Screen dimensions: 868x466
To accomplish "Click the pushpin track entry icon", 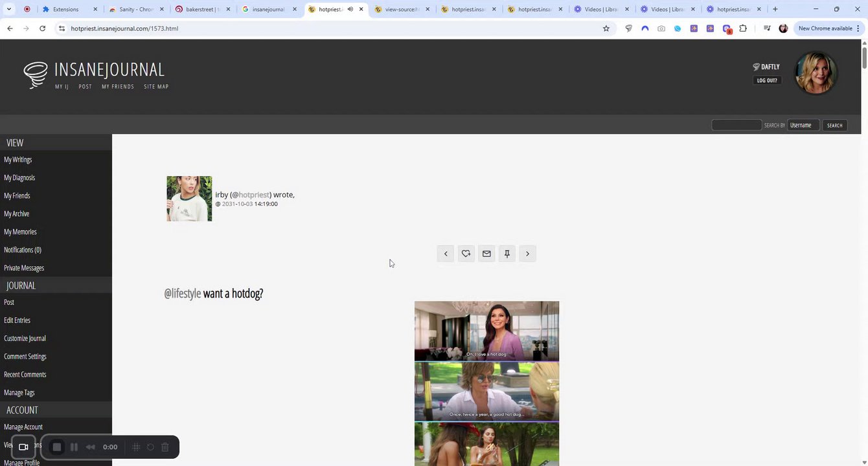I will pyautogui.click(x=507, y=254).
